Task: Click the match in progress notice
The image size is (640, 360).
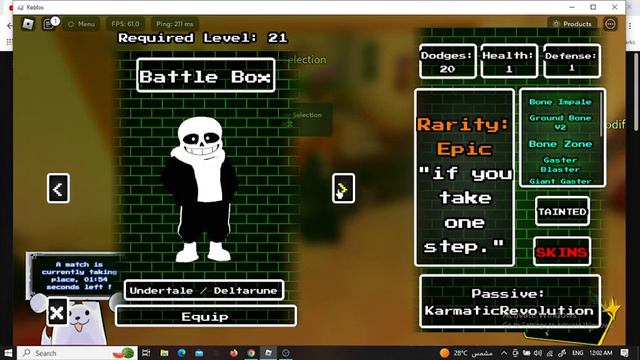Action: 78,276
